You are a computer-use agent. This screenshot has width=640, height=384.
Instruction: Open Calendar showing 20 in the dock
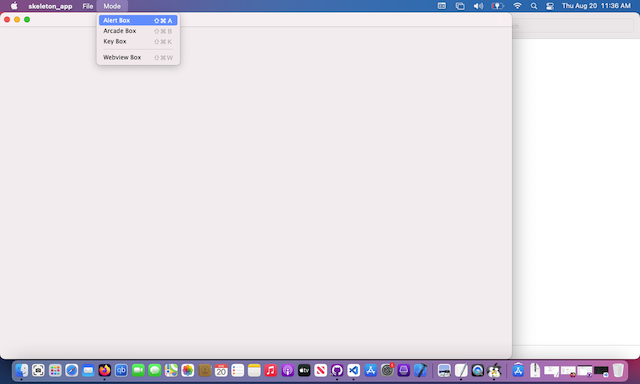tap(221, 371)
